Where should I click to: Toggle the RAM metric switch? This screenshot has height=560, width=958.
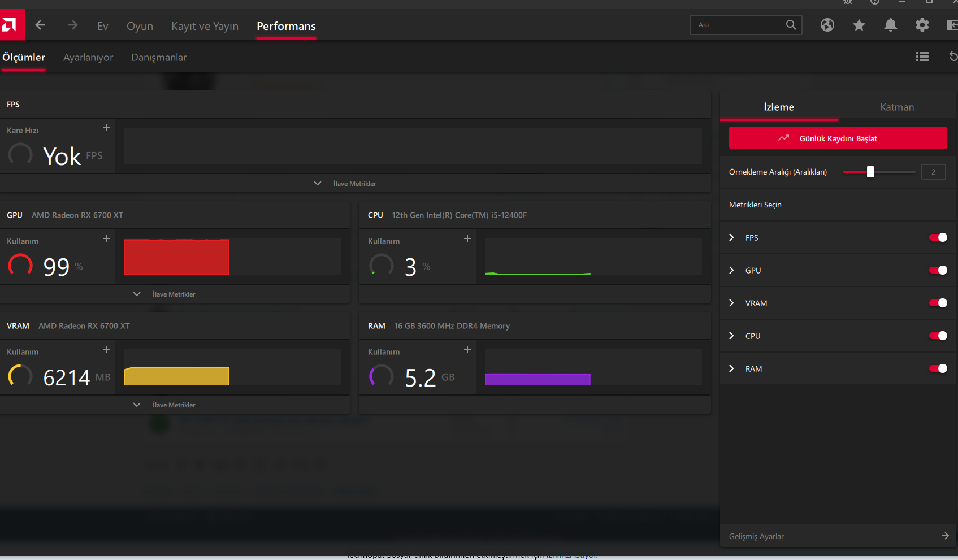point(938,368)
